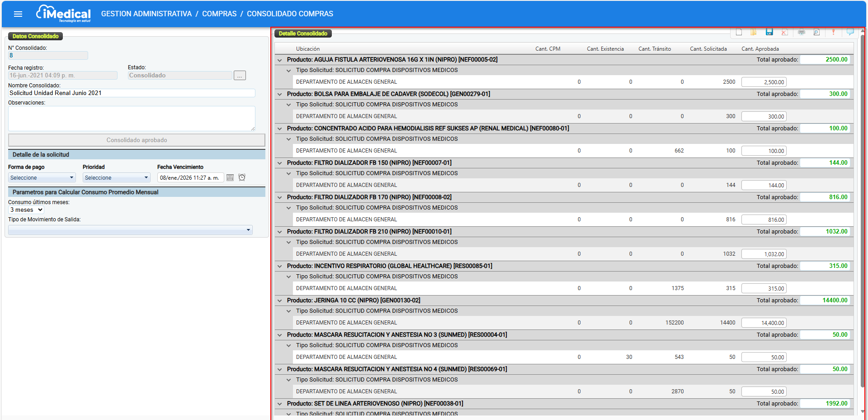The height and width of the screenshot is (420, 868).
Task: Click the clock icon beside Fecha Vencimiento
Action: pos(242,177)
